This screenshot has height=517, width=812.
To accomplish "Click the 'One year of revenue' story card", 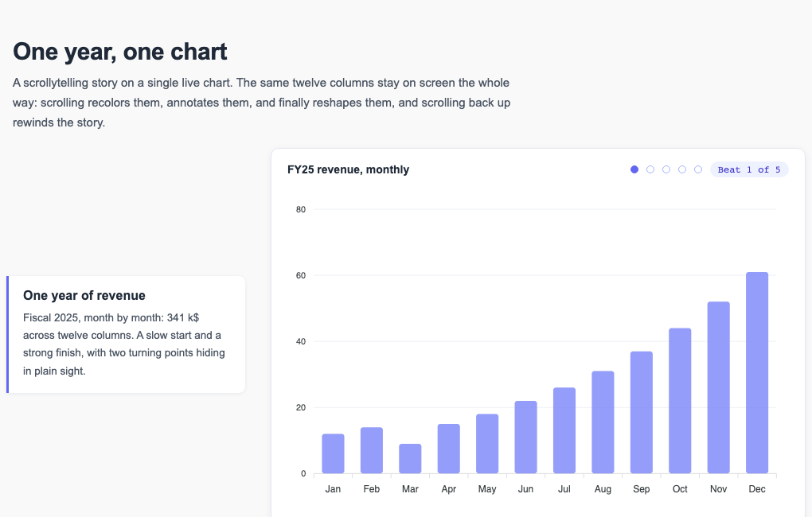I will click(x=126, y=334).
